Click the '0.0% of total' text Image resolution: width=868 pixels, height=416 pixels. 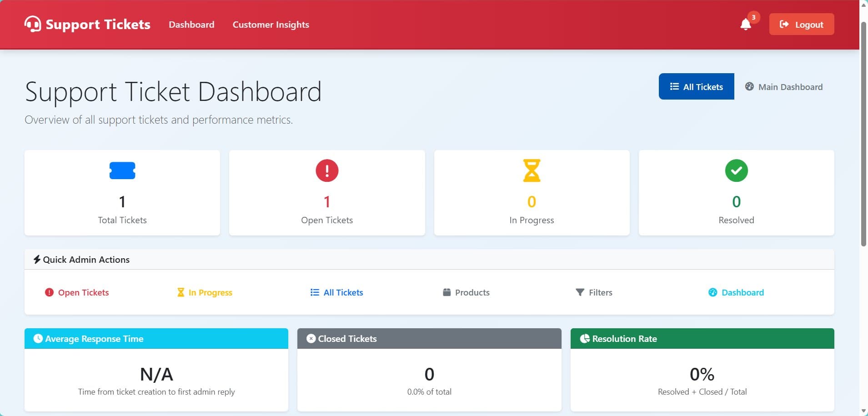(x=429, y=391)
